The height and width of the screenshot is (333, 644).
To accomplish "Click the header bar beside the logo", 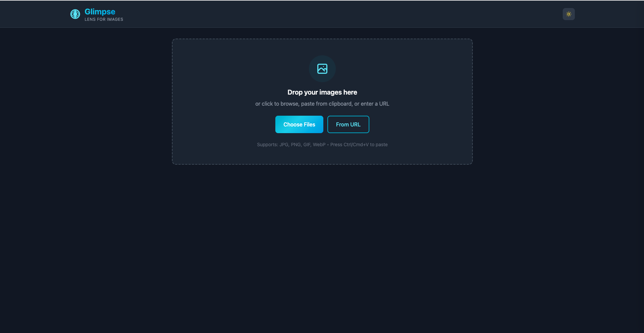I will tap(336, 14).
